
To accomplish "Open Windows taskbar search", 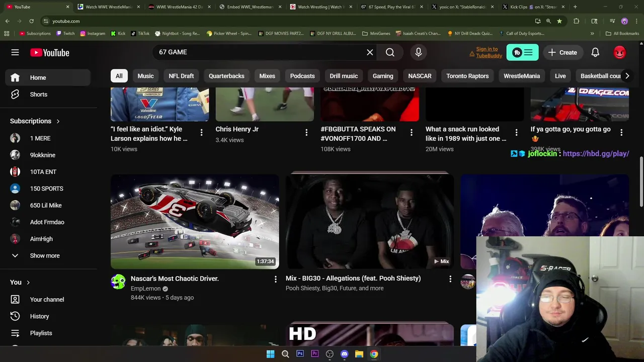I will point(285,354).
